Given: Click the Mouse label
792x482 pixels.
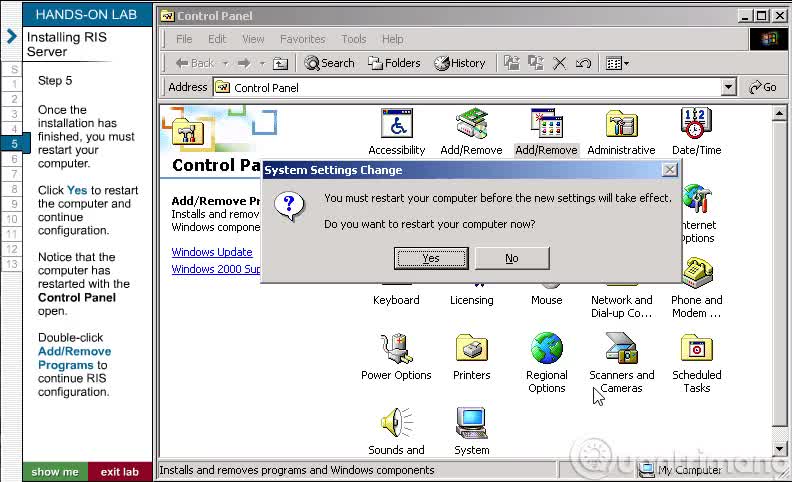Looking at the screenshot, I should 547,300.
